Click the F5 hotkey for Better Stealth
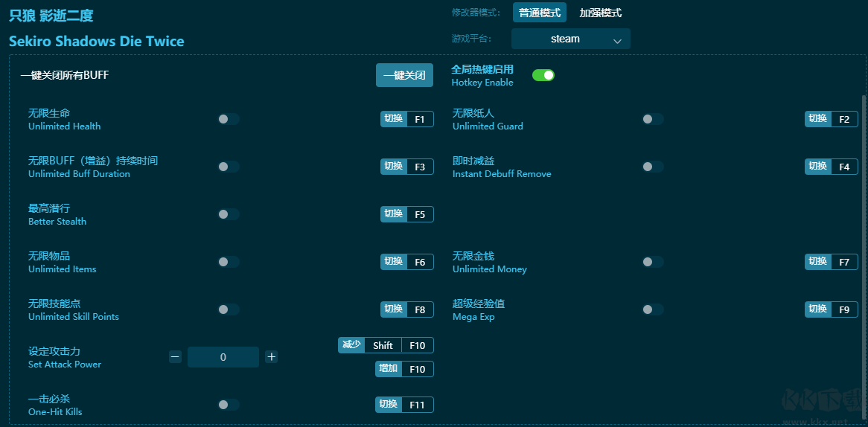This screenshot has width=868, height=427. pos(407,214)
